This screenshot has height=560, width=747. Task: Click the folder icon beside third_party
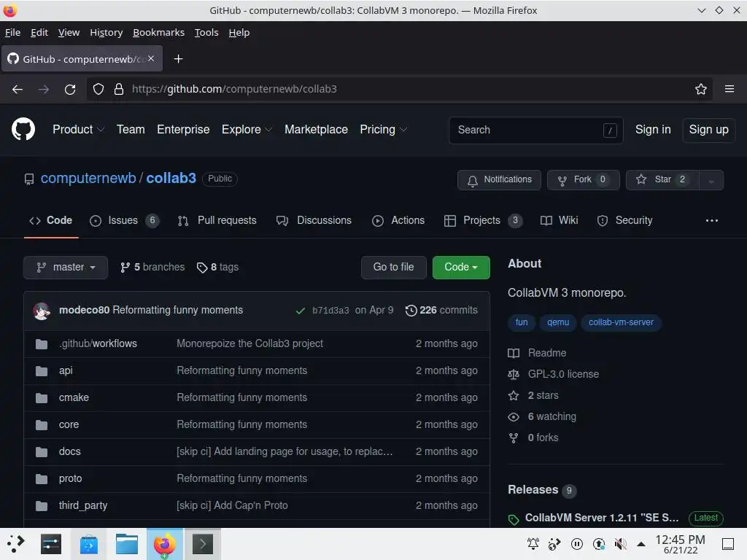pyautogui.click(x=42, y=506)
